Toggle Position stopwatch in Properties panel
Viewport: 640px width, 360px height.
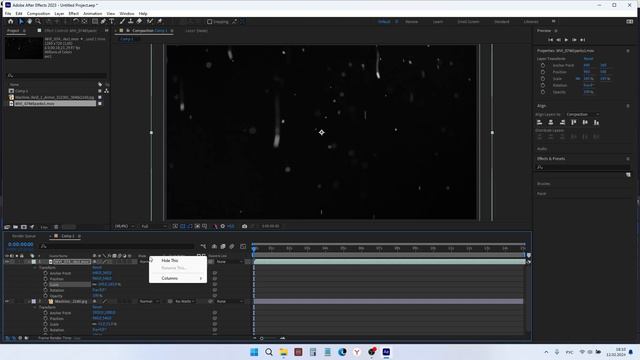click(x=543, y=72)
